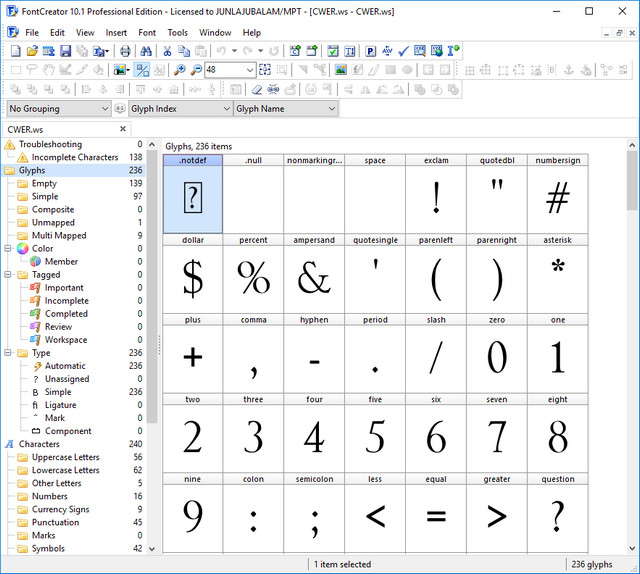640x574 pixels.
Task: Select the numbersign glyph cell
Action: click(x=557, y=197)
